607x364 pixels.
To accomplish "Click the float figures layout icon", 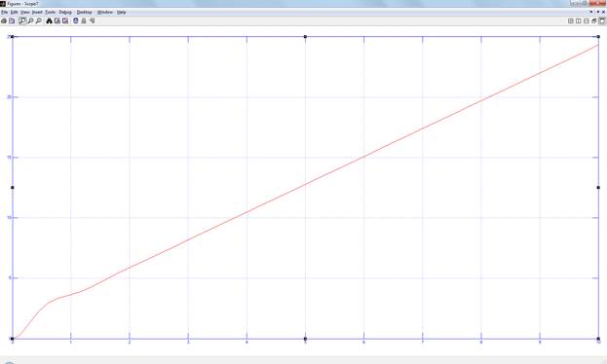I will (593, 20).
